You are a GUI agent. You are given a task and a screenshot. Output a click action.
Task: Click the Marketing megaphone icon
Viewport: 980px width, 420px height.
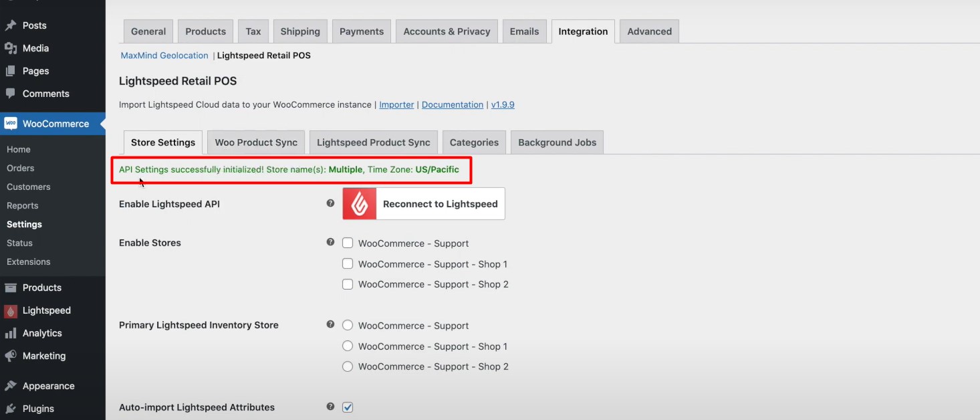[x=11, y=356]
